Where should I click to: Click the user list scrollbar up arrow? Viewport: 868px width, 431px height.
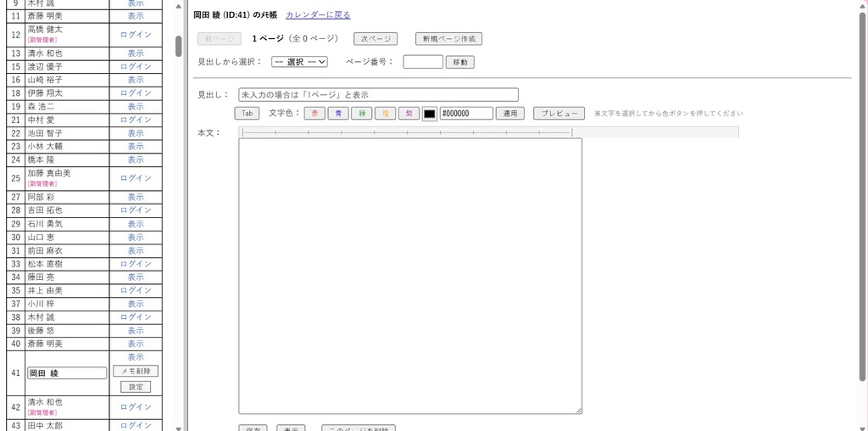pos(178,6)
